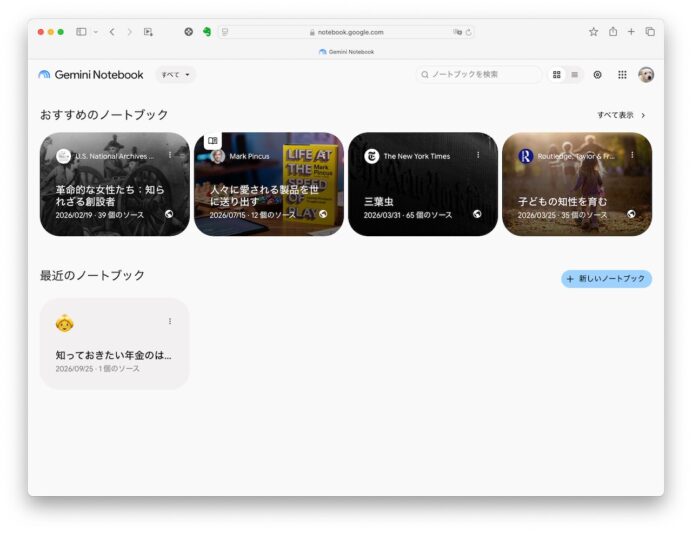Open the green Evernote elephant extension
692x533 pixels.
click(x=207, y=32)
